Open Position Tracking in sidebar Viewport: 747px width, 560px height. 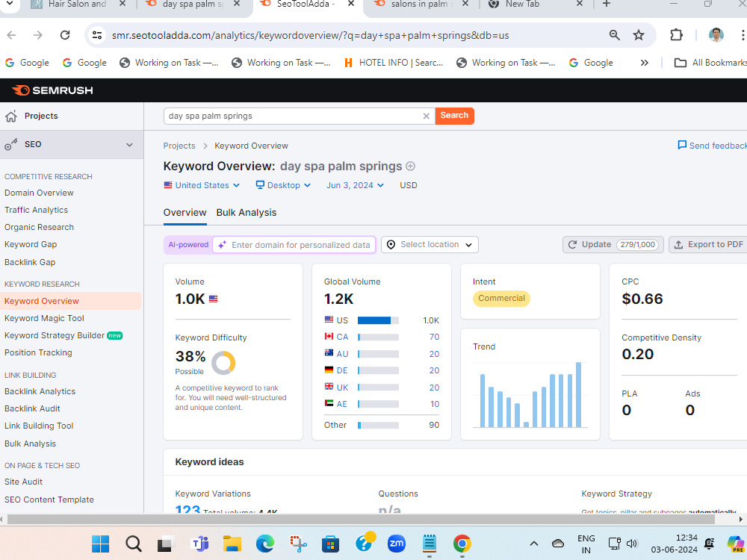[x=38, y=352]
